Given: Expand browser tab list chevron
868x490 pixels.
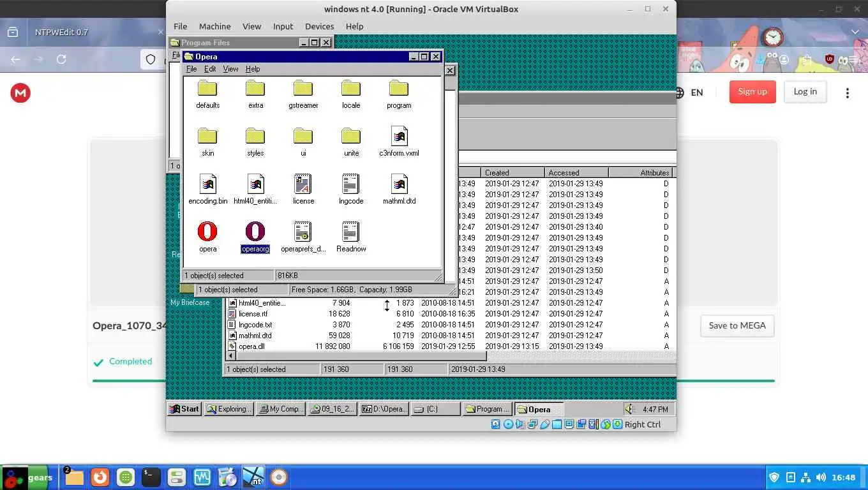Looking at the screenshot, I should [855, 32].
